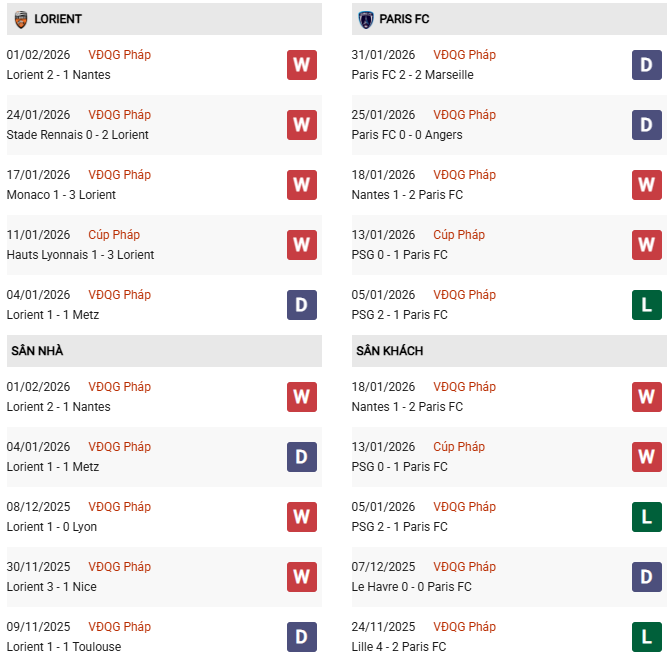Click W badge for Lorient 3-1 Nice
The height and width of the screenshot is (659, 671).
302,577
